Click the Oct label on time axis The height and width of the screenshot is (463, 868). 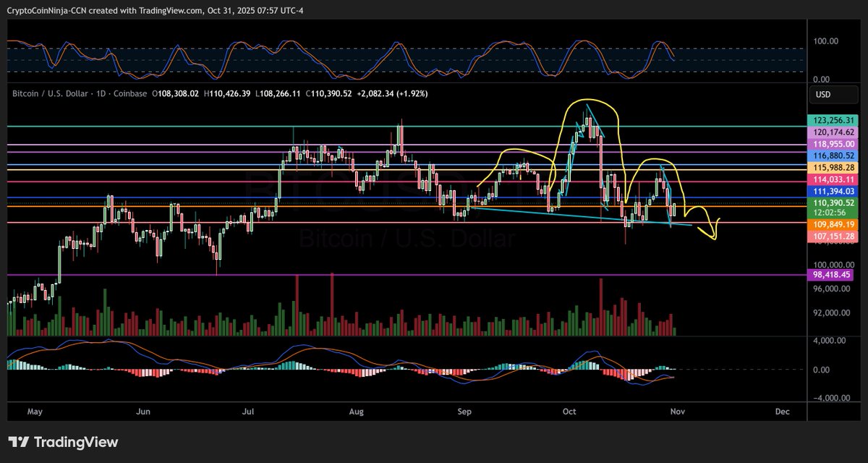click(569, 412)
